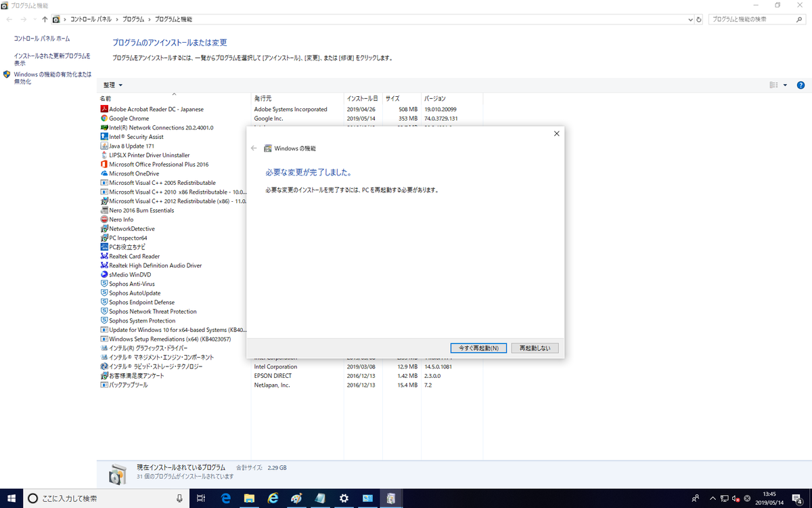Select Microsoft OneDrive cloud icon

(x=104, y=173)
